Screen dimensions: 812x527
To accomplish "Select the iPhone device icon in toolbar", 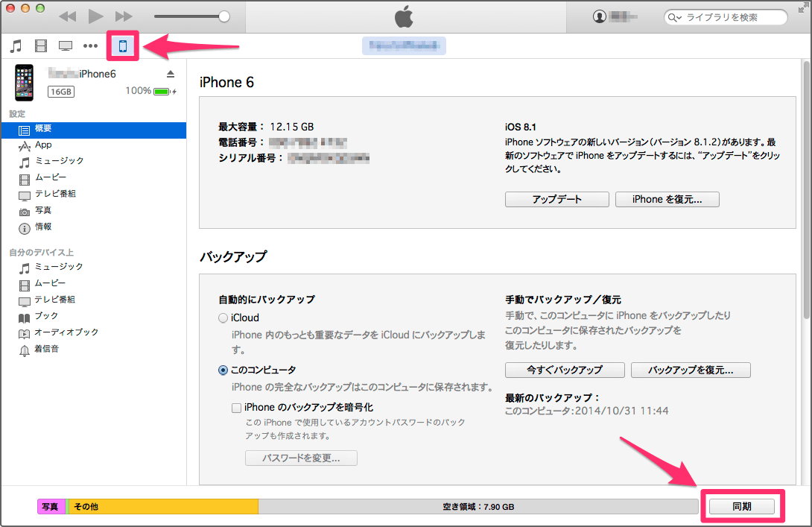I will click(123, 45).
